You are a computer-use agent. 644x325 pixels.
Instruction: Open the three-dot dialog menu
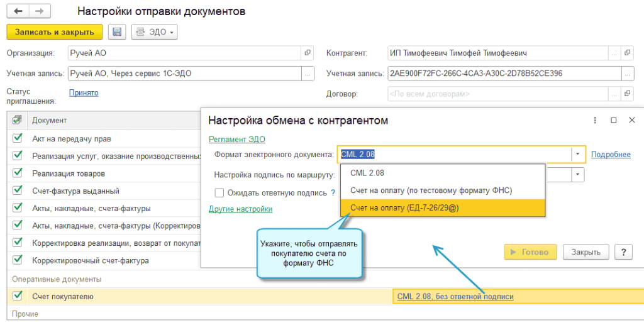click(595, 120)
